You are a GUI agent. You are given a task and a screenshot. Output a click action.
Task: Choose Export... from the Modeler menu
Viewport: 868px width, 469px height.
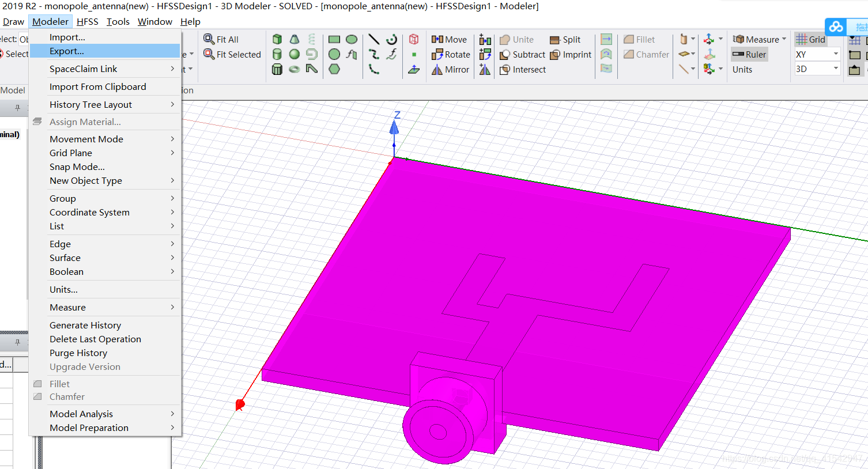(105, 51)
